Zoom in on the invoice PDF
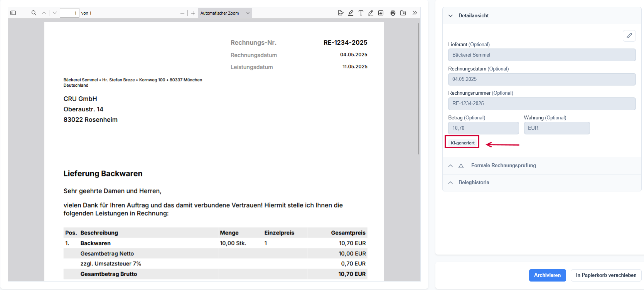The width and height of the screenshot is (644, 290). point(193,13)
